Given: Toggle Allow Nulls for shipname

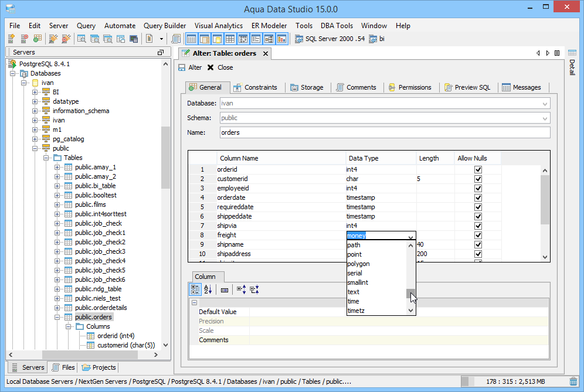Looking at the screenshot, I should tap(478, 244).
